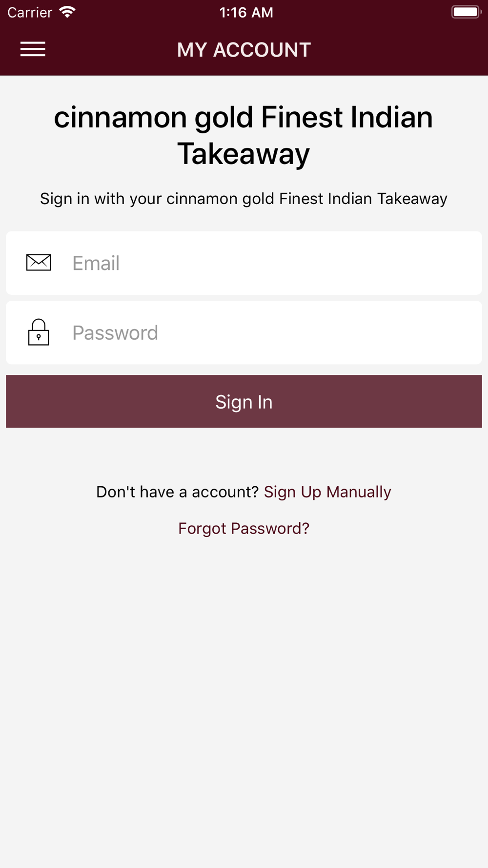Open the hamburger navigation menu
The width and height of the screenshot is (488, 868).
33,49
